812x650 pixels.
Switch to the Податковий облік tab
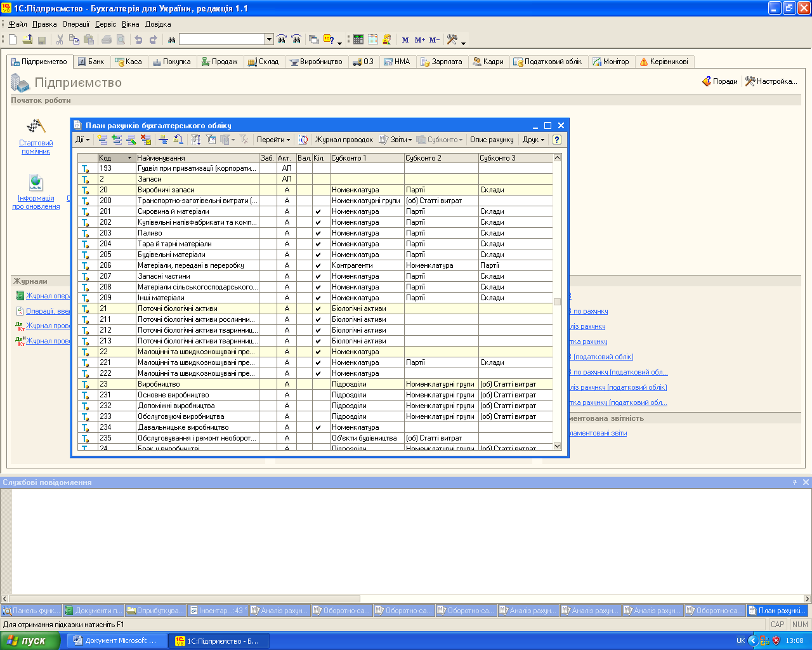pos(548,62)
